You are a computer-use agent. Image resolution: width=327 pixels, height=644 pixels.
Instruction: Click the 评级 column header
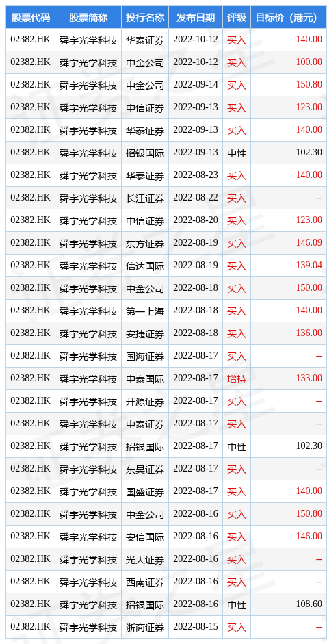click(237, 17)
